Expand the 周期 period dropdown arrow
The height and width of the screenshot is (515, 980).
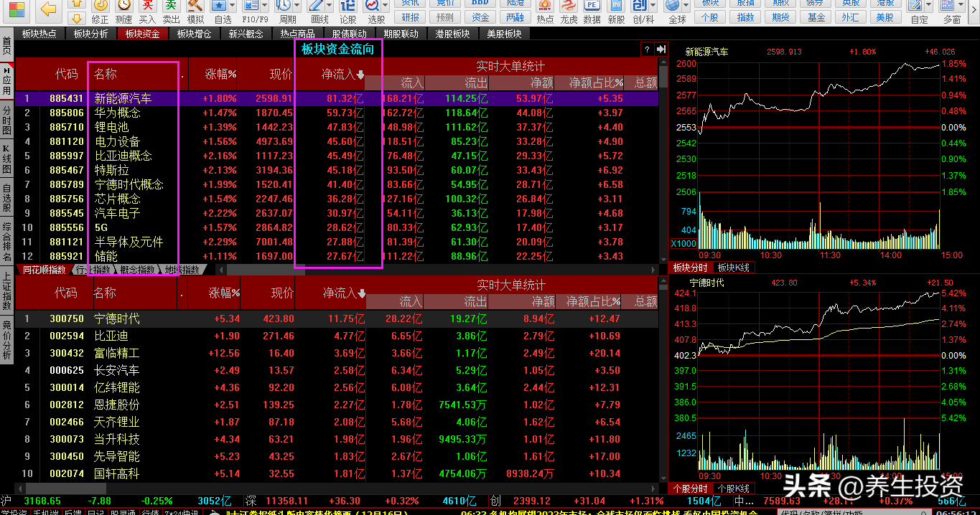point(298,6)
